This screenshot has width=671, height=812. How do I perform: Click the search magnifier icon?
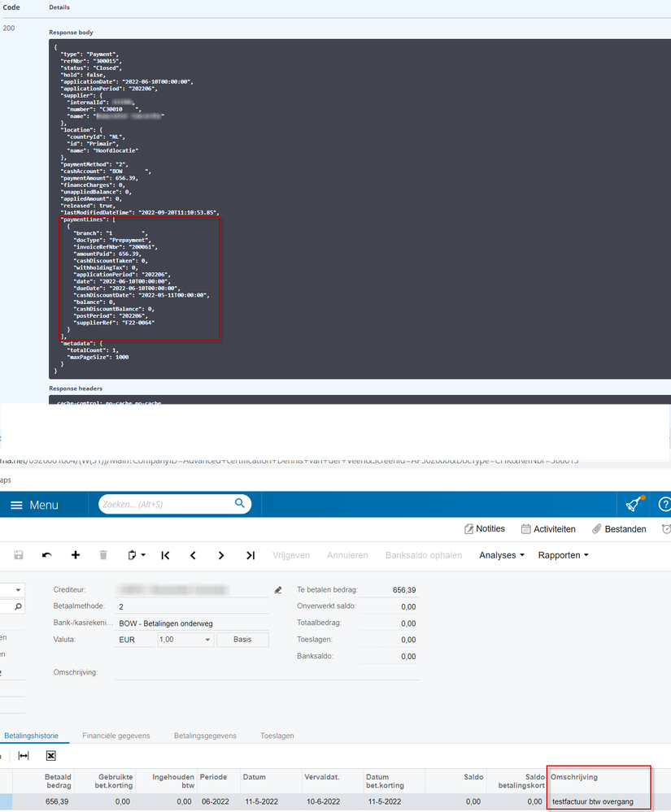tap(239, 503)
